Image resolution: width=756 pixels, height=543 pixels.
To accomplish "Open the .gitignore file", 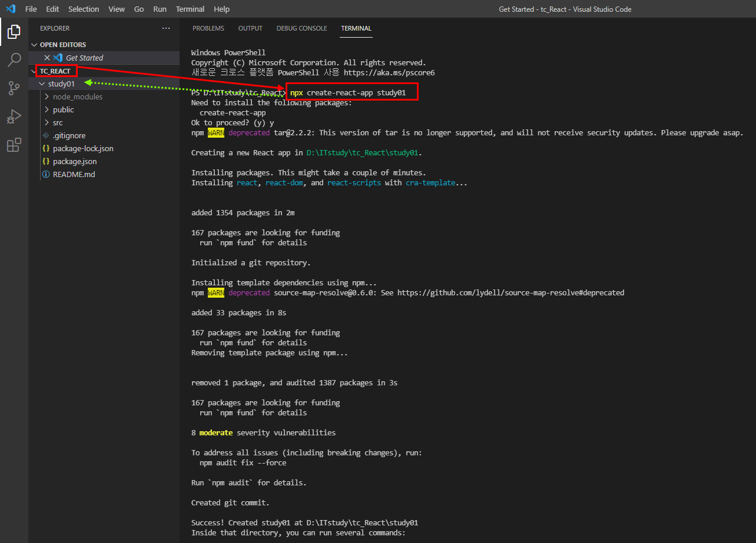I will click(x=104, y=135).
